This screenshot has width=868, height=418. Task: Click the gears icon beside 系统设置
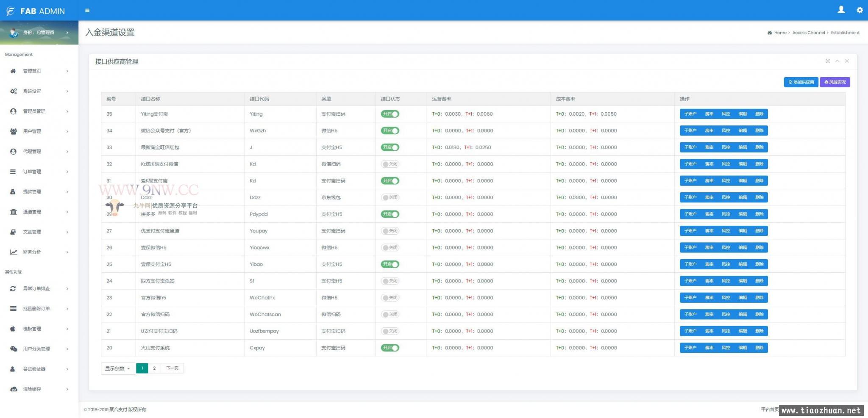[14, 91]
